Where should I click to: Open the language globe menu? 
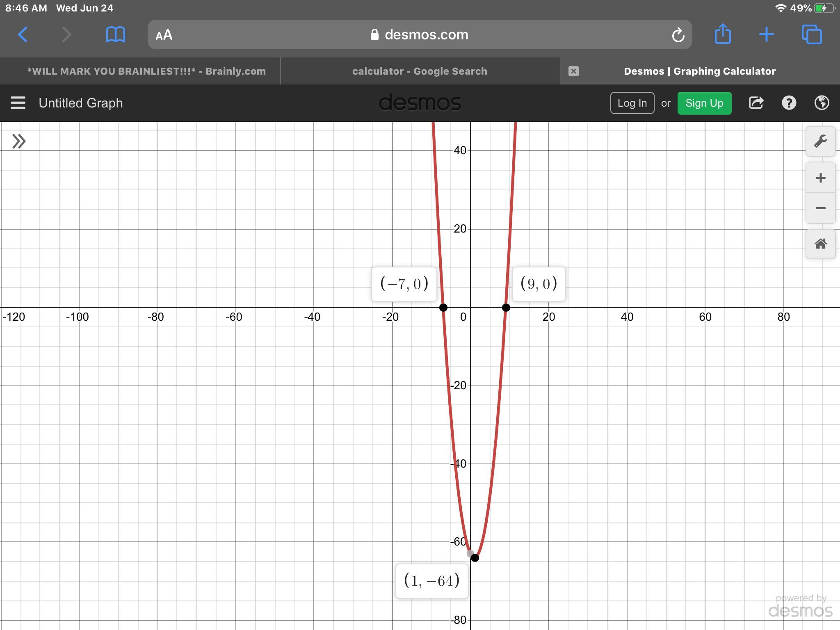(x=822, y=103)
